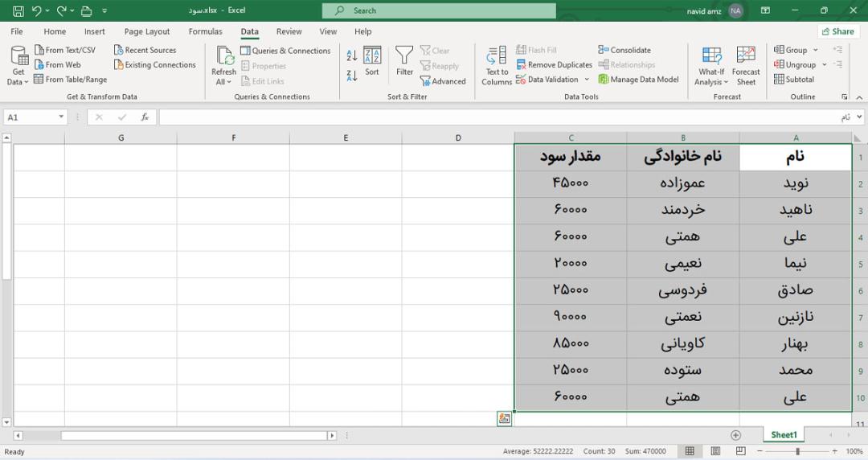Open the Sort dialog
Screen dimensions: 868x460
pos(372,61)
